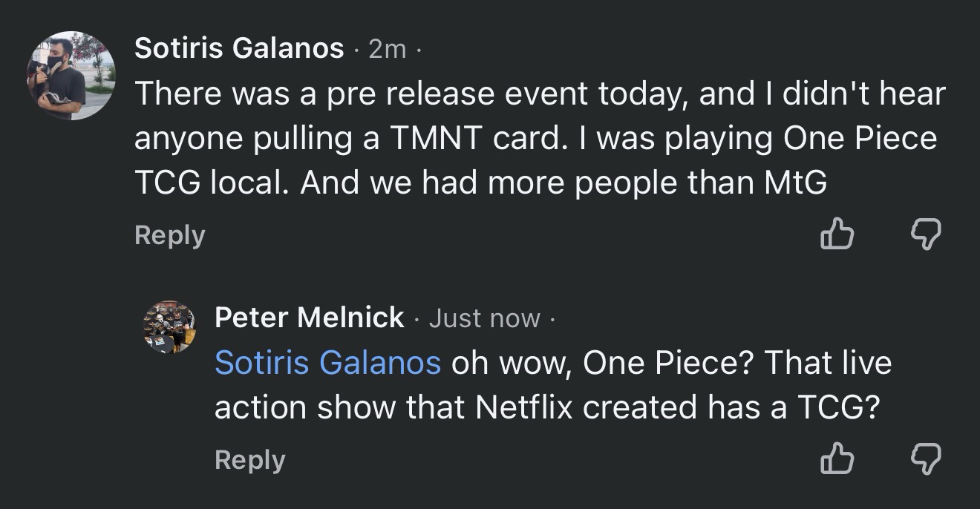Screen dimensions: 980x509
Task: Like Sotiris Galanos's comment with thumbs up
Action: [836, 235]
